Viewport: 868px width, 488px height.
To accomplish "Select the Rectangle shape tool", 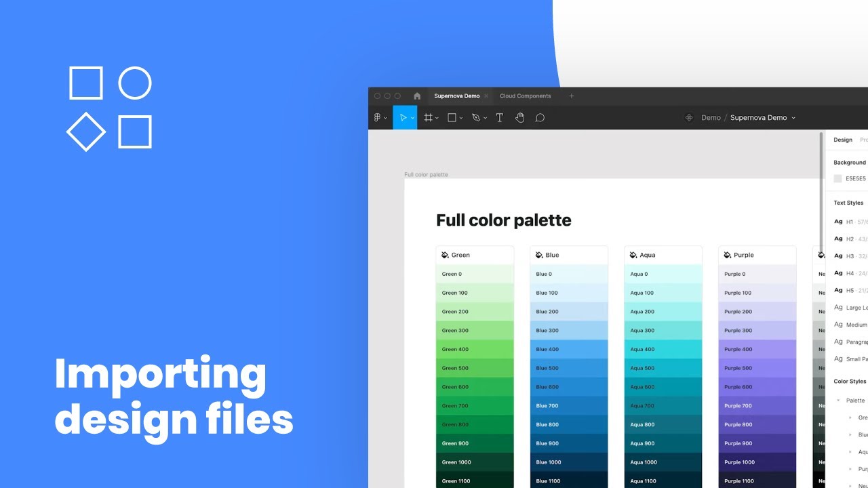I will click(452, 117).
